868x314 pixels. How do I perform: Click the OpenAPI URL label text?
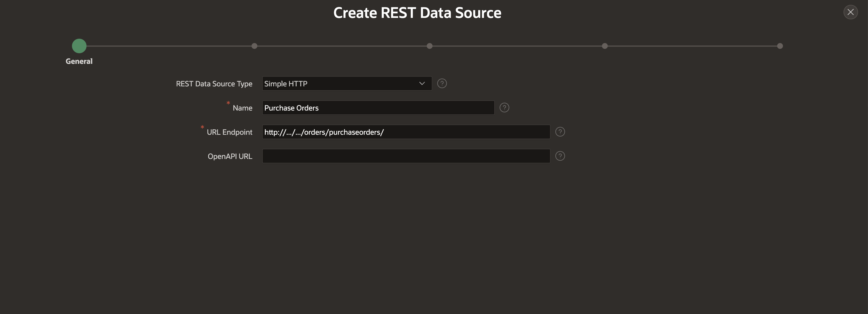(230, 157)
